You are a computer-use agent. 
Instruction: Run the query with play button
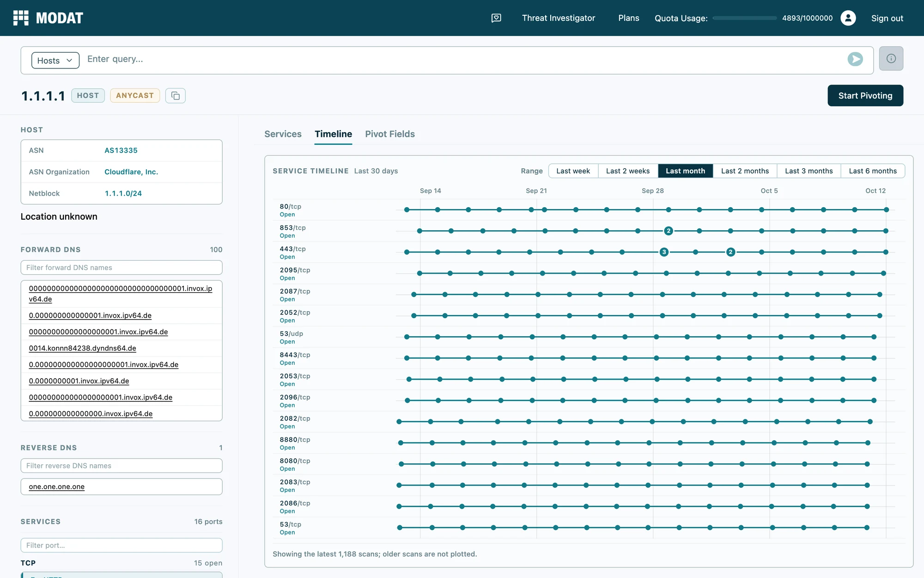(855, 59)
